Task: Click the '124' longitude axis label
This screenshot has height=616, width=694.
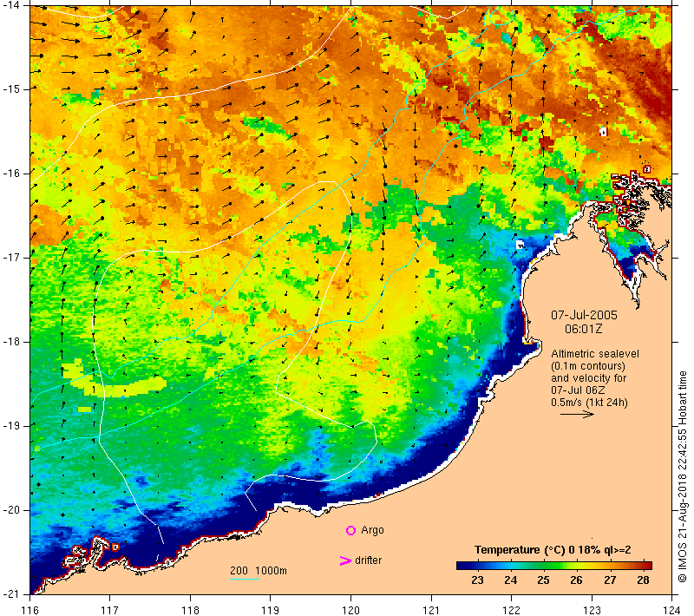Action: 671,610
